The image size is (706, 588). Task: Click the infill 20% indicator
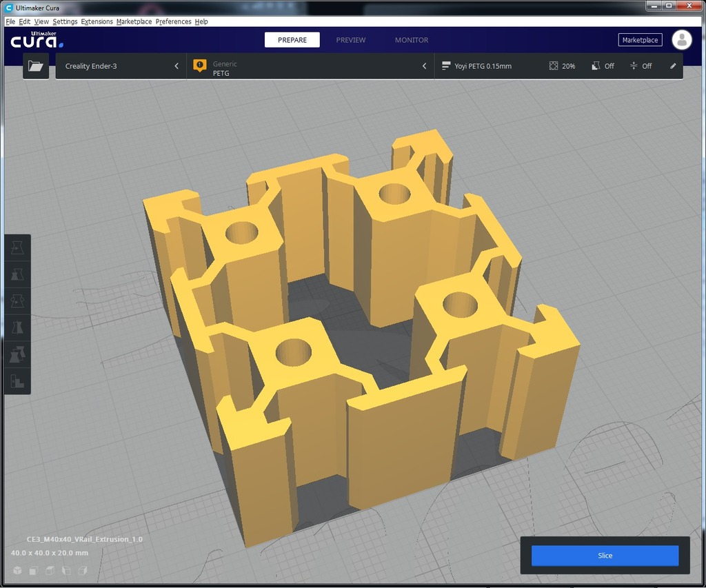point(562,65)
